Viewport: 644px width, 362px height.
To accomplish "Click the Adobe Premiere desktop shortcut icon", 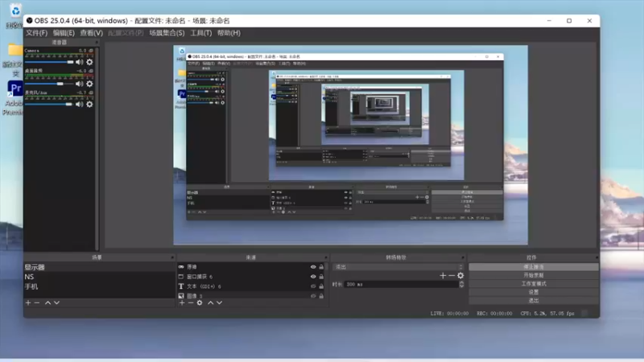I will click(x=14, y=88).
